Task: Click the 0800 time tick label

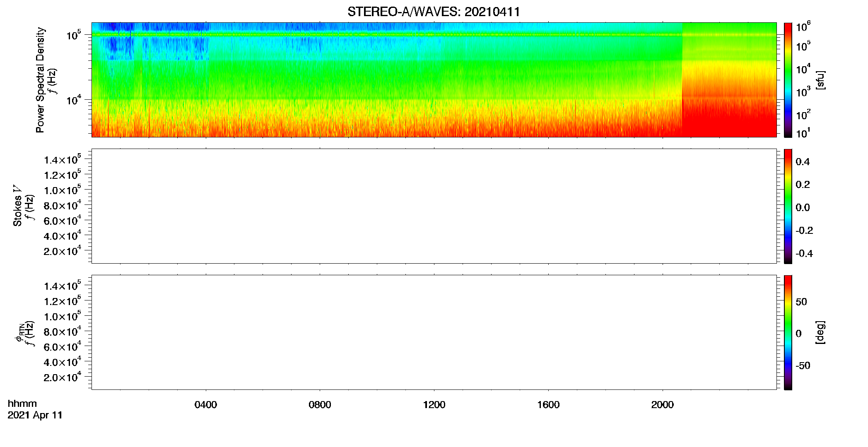Action: (x=320, y=405)
